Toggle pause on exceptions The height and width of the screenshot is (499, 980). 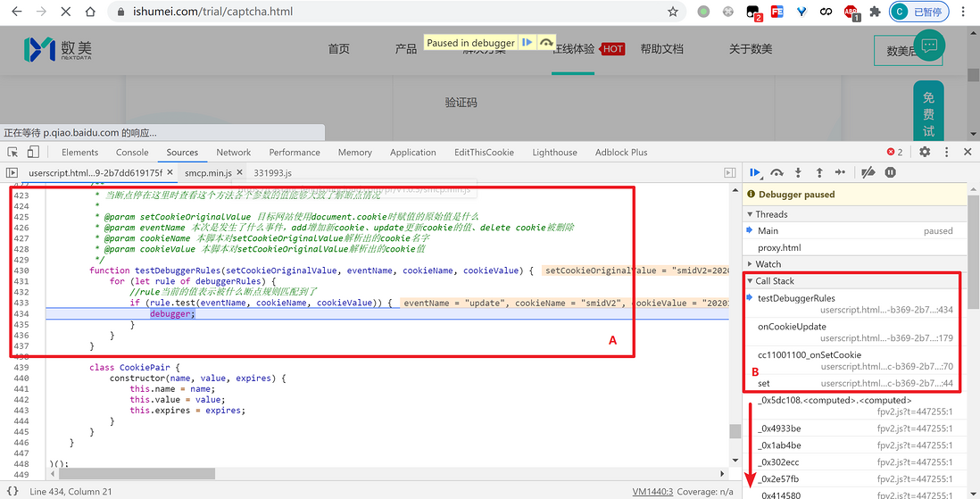891,172
